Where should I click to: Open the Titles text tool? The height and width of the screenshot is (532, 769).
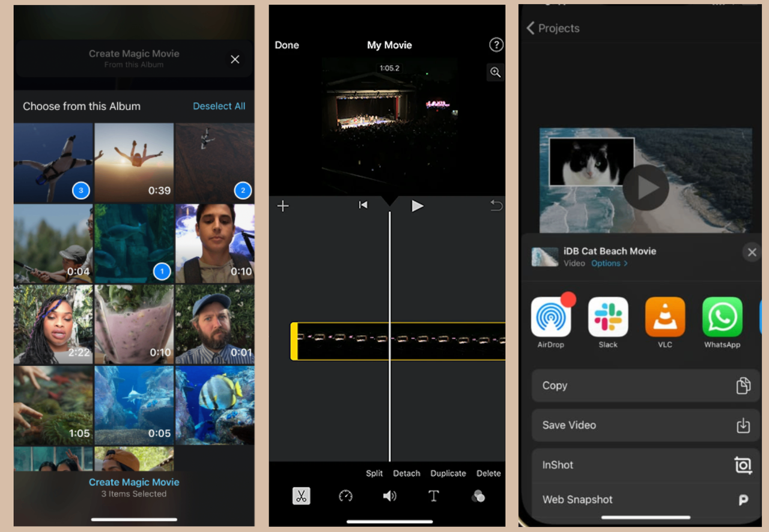click(x=434, y=495)
